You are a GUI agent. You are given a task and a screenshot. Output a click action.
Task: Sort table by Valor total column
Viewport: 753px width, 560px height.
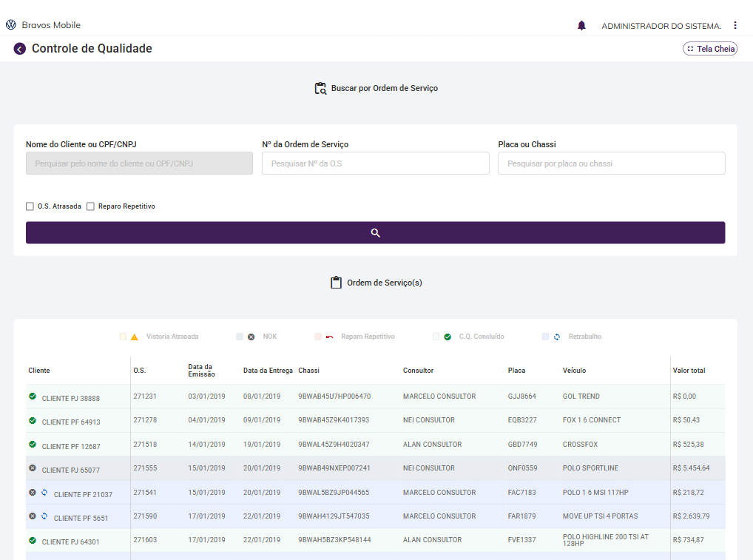pyautogui.click(x=689, y=370)
